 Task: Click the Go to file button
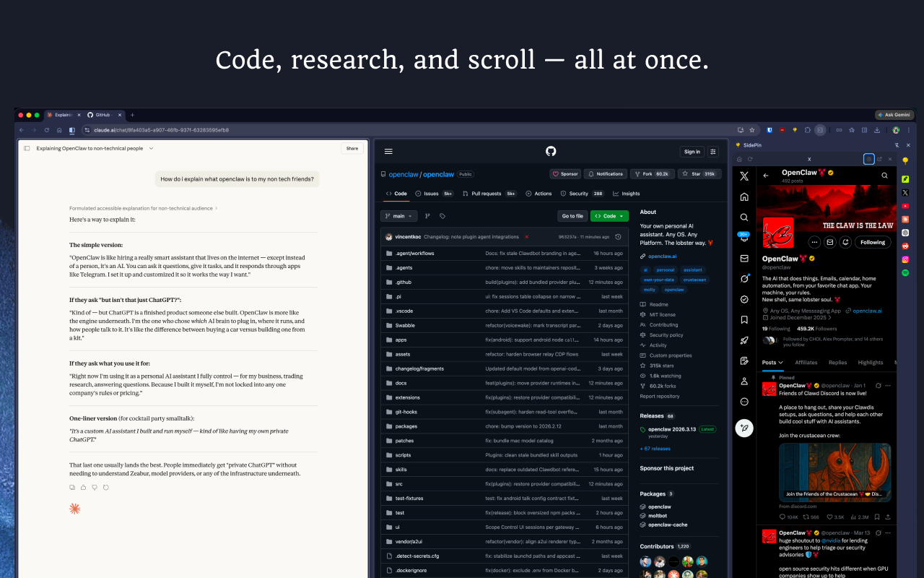pos(572,216)
